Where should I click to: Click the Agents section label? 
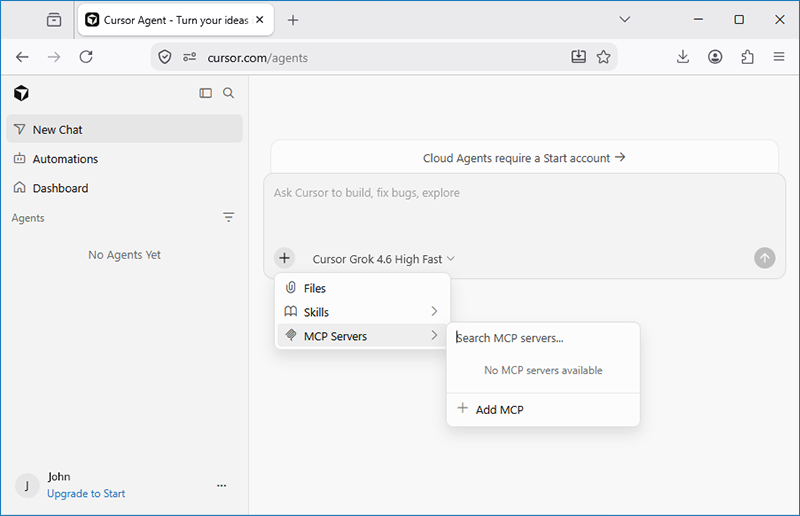(x=28, y=218)
